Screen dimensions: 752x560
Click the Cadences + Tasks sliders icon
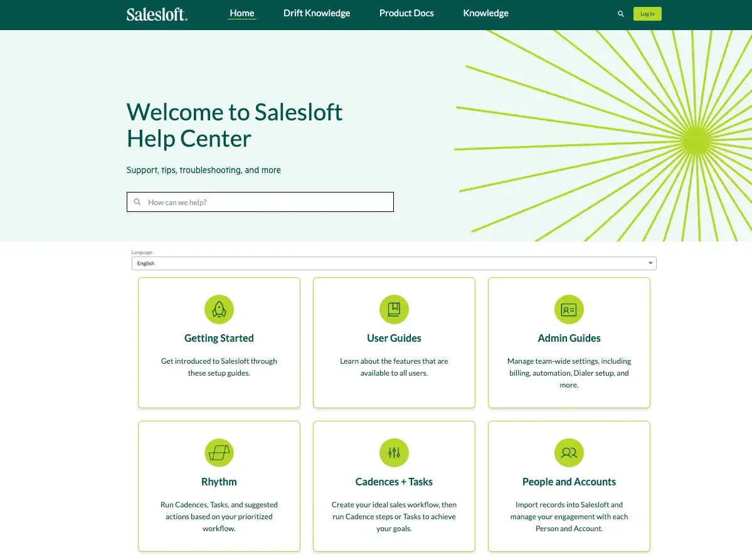[x=394, y=453]
